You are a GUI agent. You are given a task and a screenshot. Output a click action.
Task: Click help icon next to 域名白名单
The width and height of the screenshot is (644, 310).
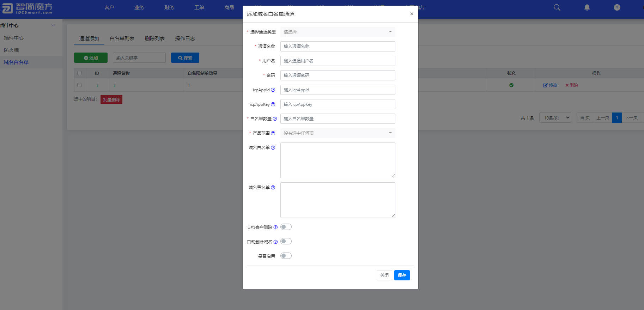click(273, 148)
